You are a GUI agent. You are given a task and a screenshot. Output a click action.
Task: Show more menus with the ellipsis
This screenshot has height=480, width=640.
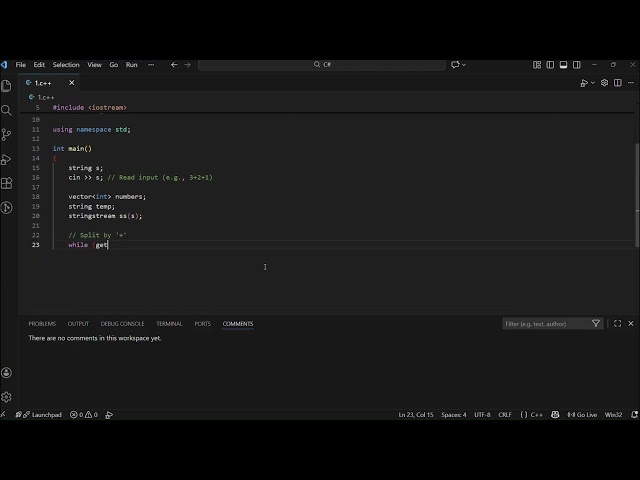click(151, 64)
